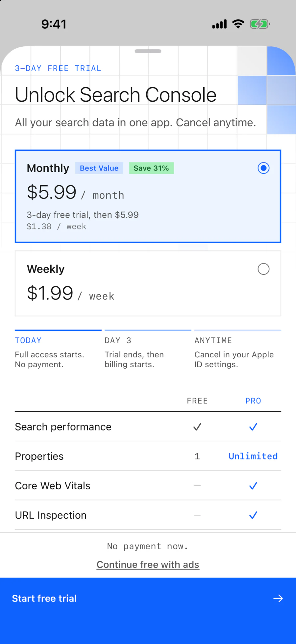This screenshot has width=296, height=644.
Task: Click the Save 31% badge
Action: (x=151, y=168)
